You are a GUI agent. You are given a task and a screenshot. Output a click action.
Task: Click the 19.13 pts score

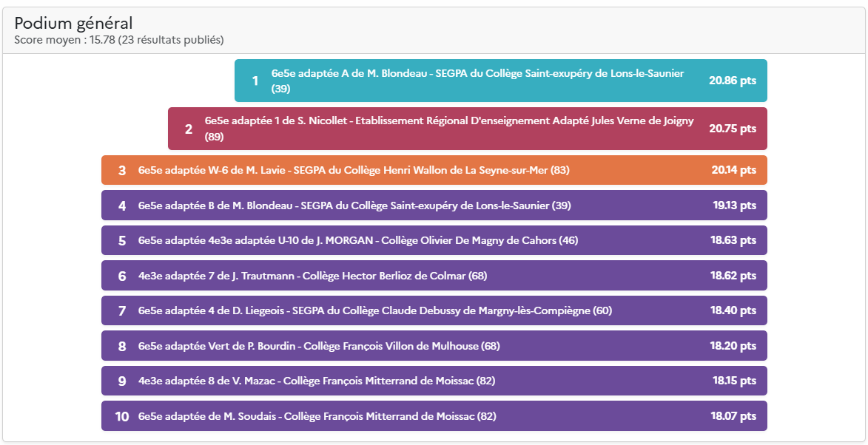click(x=735, y=205)
